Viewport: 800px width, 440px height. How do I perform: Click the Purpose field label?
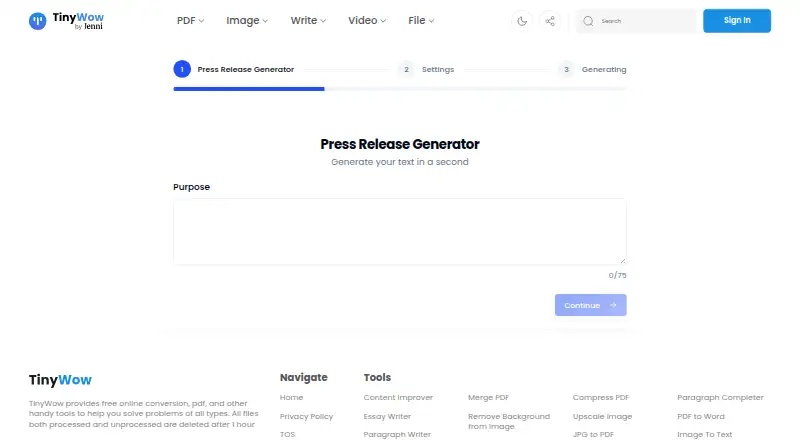191,187
